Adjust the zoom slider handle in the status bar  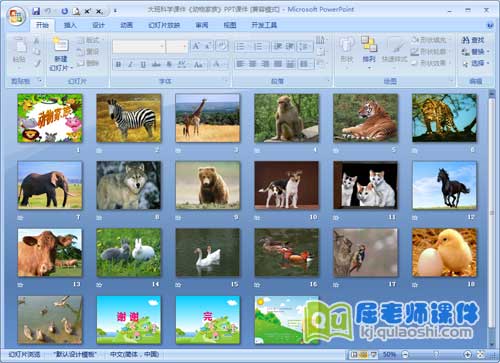(x=436, y=355)
